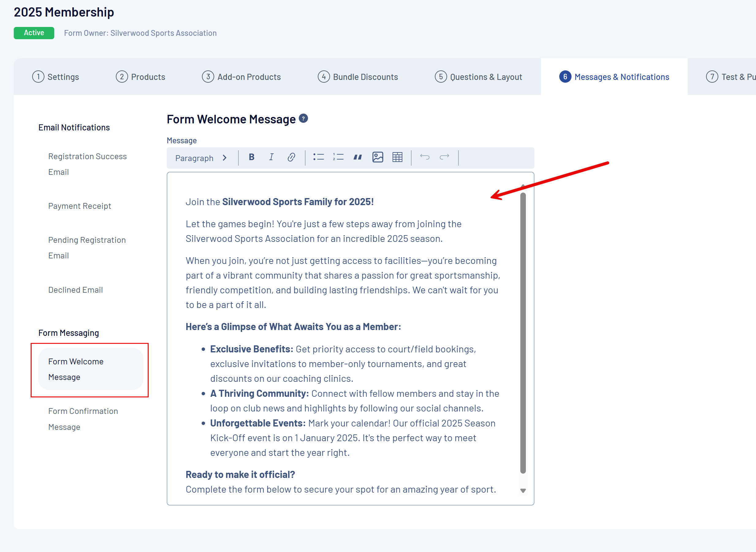756x552 pixels.
Task: Open the Bundle Discounts tab
Action: 358,77
